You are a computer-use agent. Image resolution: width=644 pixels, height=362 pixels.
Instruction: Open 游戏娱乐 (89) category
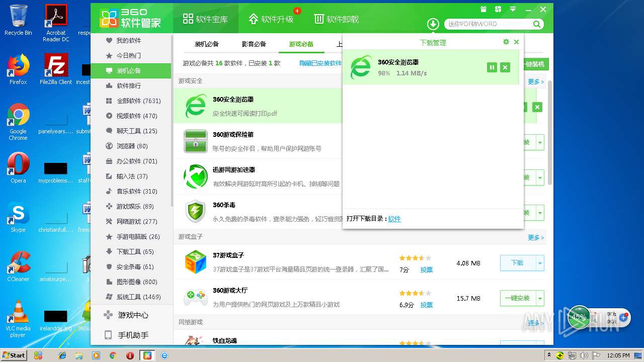131,206
